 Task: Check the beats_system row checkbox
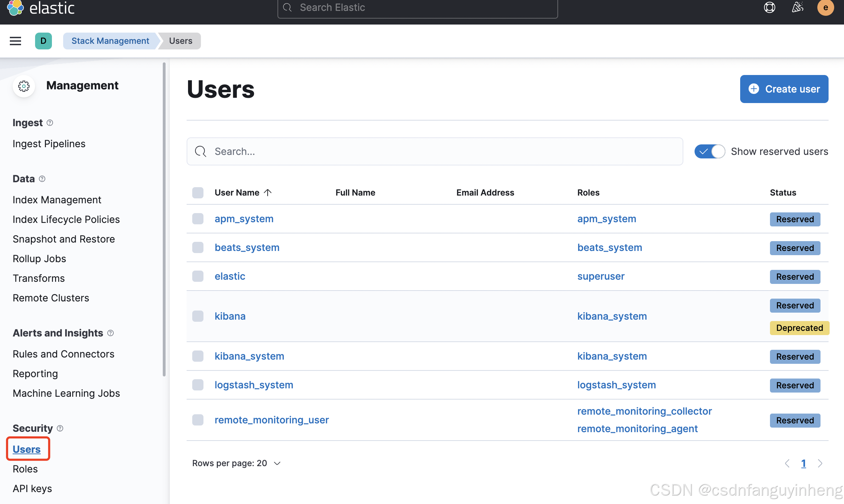click(198, 247)
